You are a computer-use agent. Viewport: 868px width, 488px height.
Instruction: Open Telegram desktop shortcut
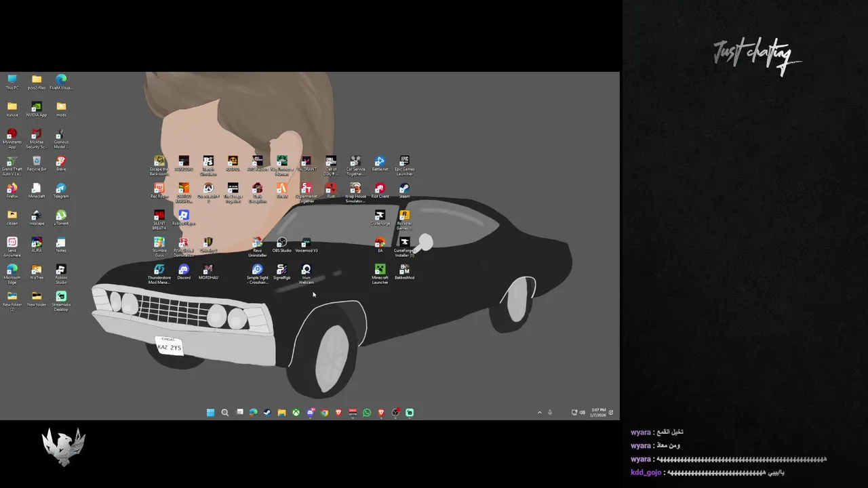[x=61, y=190]
